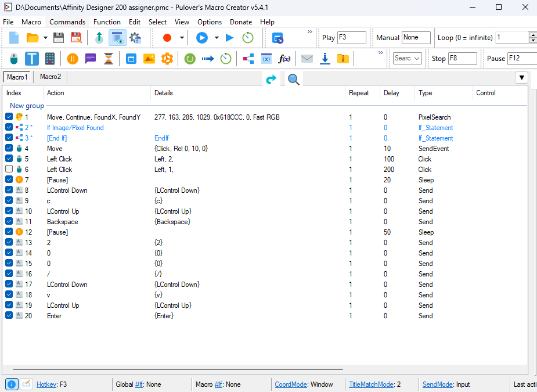Image resolution: width=537 pixels, height=392 pixels.
Task: Expand the command toolbar overflow chevron
Action: 380,53
